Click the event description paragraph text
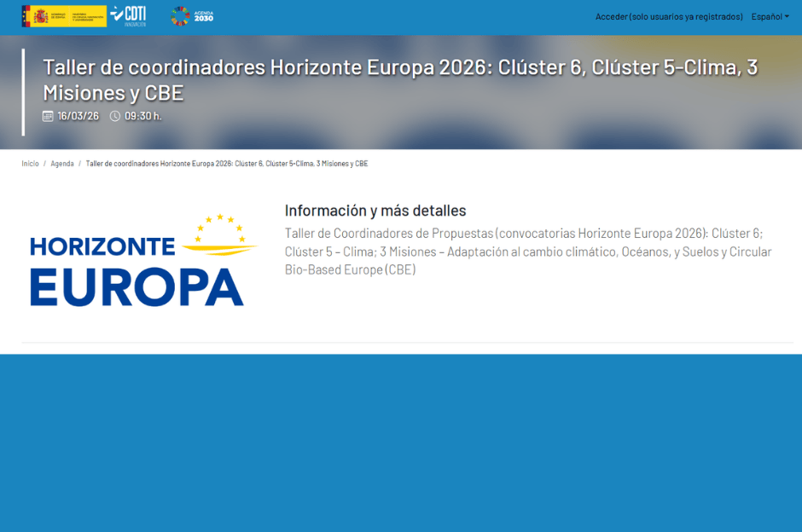This screenshot has height=532, width=802. (527, 252)
